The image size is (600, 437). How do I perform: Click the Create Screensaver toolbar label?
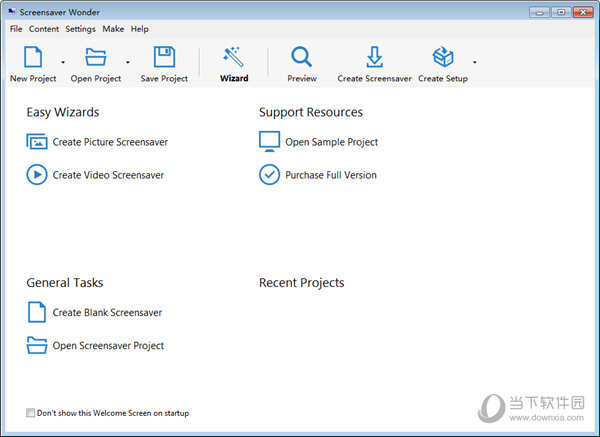[x=374, y=78]
